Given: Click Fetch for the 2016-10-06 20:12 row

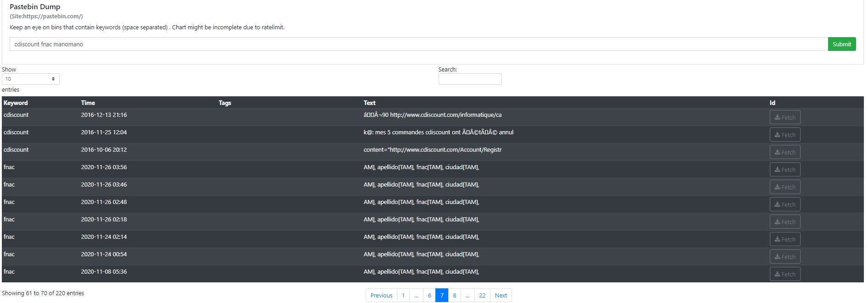Looking at the screenshot, I should 785,152.
